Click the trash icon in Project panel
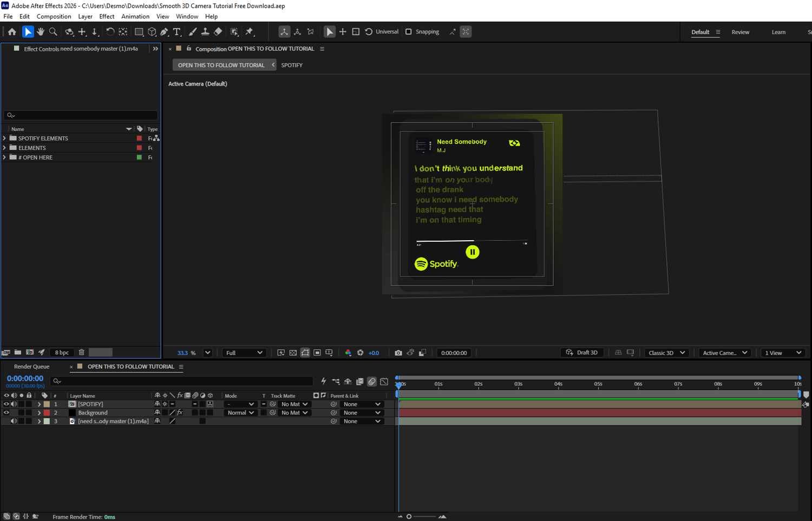812x521 pixels. tap(82, 352)
